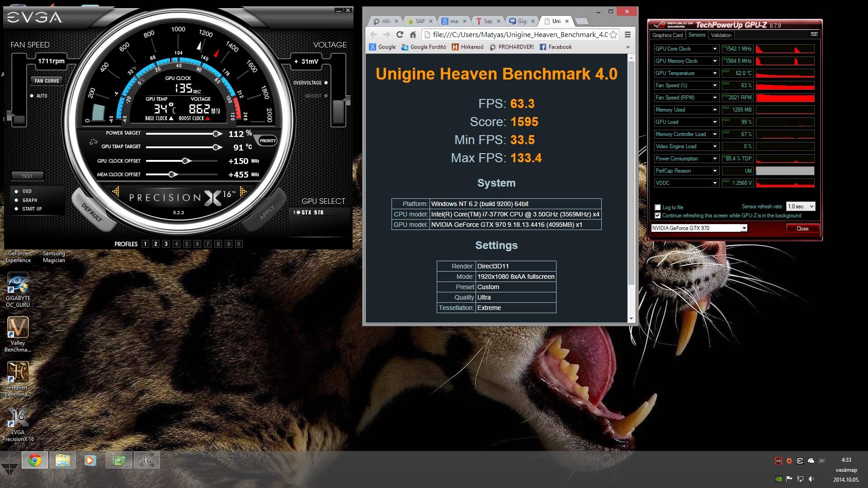Click the link sliders icon in Precision

click(94, 142)
